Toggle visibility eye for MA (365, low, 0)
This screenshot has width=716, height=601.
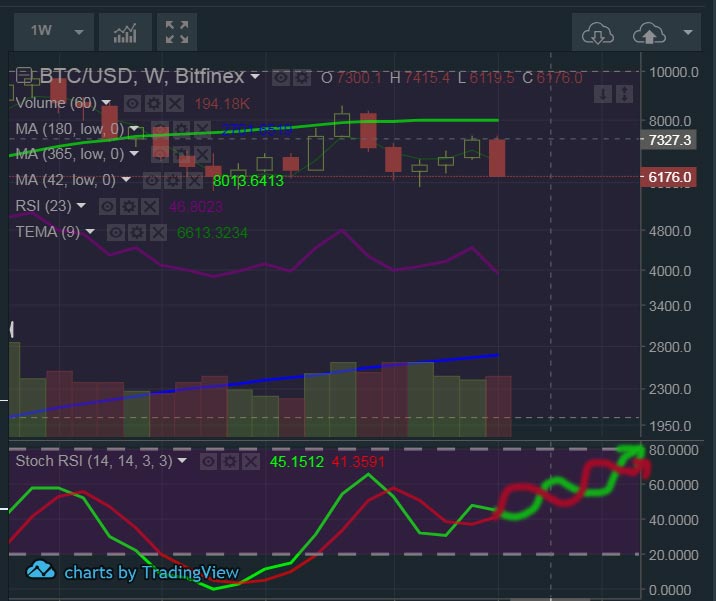(x=160, y=154)
